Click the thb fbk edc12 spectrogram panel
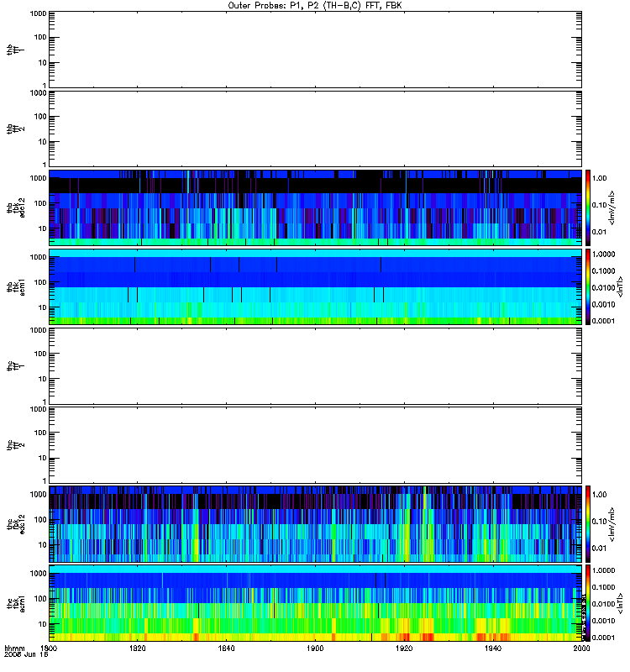The image size is (630, 672). [315, 207]
